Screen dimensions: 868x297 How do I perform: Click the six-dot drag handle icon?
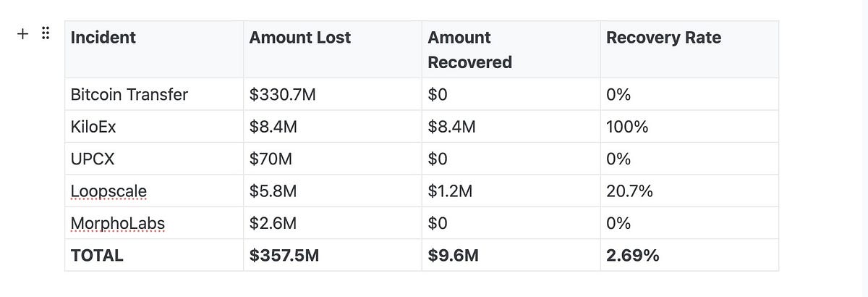point(45,34)
